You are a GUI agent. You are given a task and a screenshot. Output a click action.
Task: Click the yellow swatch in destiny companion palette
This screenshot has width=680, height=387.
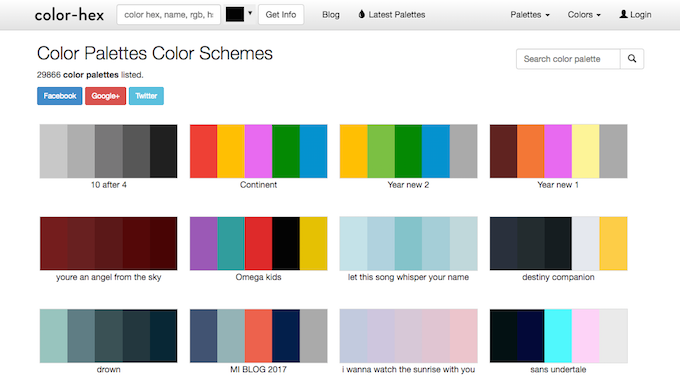(x=613, y=243)
